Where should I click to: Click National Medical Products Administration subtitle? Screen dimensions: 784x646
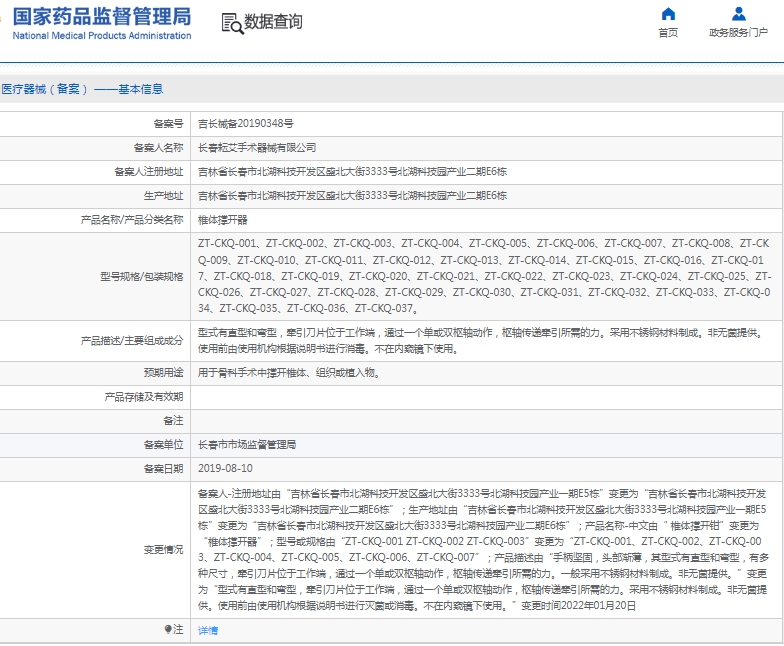102,36
